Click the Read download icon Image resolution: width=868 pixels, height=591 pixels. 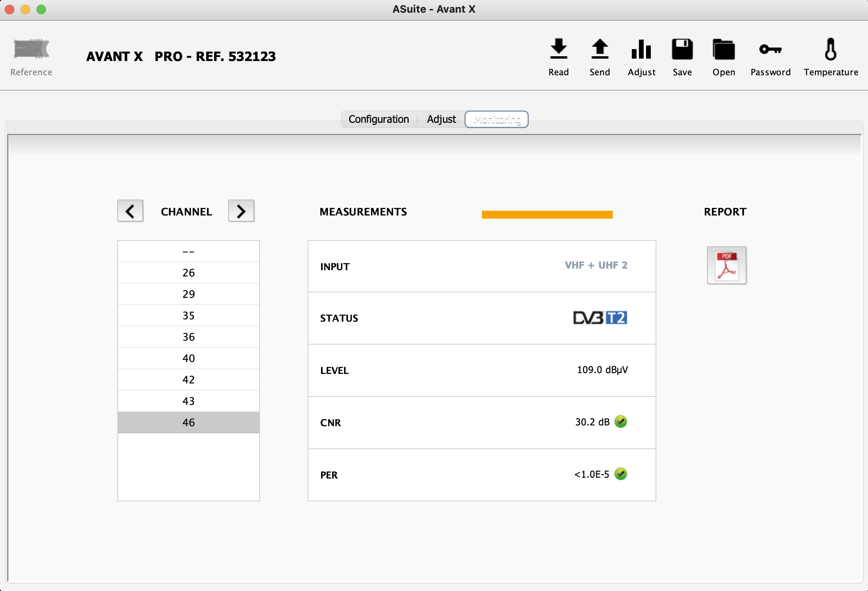(x=558, y=50)
